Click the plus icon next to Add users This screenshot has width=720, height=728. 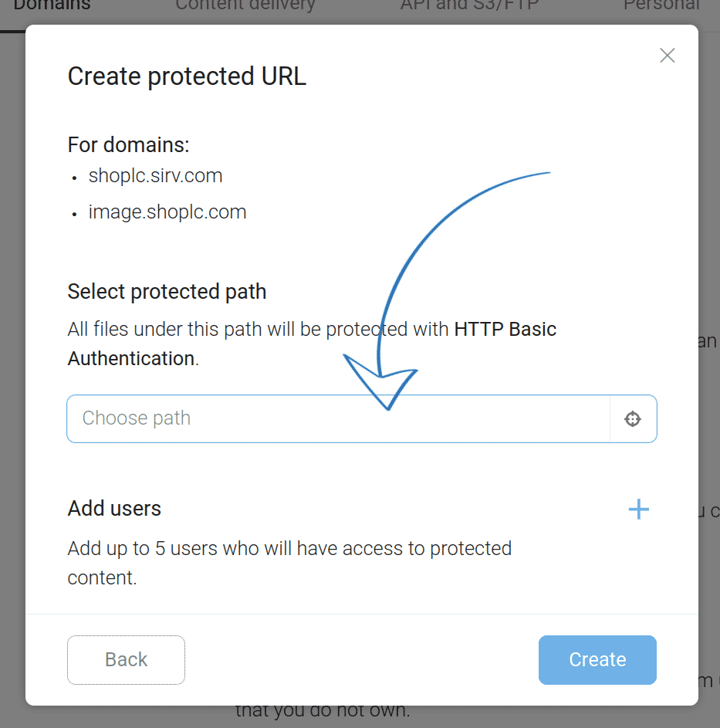(x=638, y=509)
